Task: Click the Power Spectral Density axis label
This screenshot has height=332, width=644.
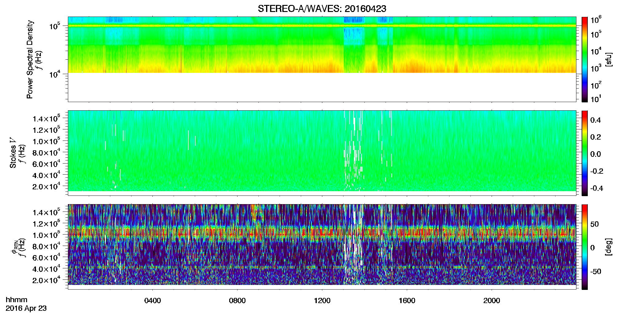Action: (30, 59)
